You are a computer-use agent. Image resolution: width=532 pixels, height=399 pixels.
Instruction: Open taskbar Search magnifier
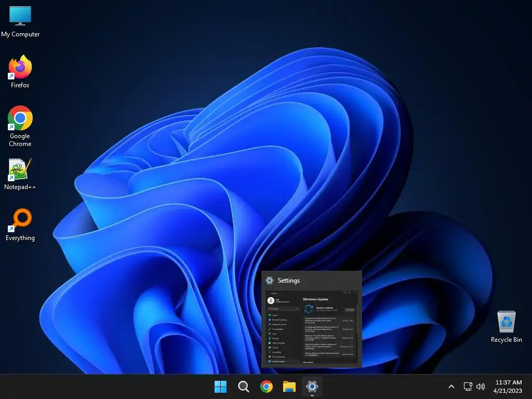point(244,387)
